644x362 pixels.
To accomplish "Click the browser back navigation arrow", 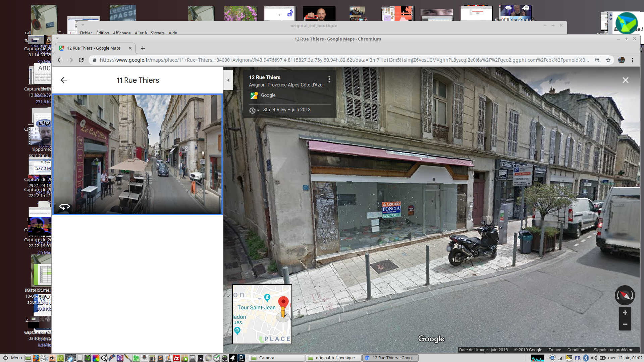I will coord(60,60).
